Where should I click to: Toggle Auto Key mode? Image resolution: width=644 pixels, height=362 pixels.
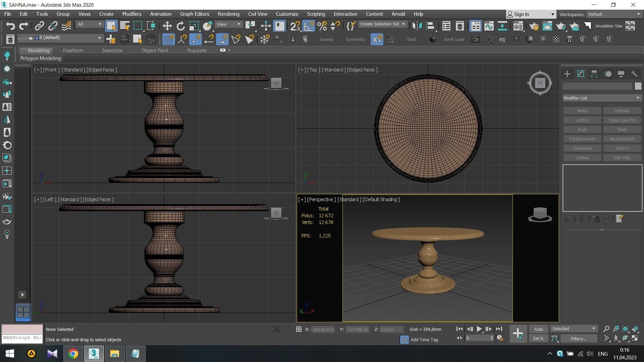coord(538,329)
